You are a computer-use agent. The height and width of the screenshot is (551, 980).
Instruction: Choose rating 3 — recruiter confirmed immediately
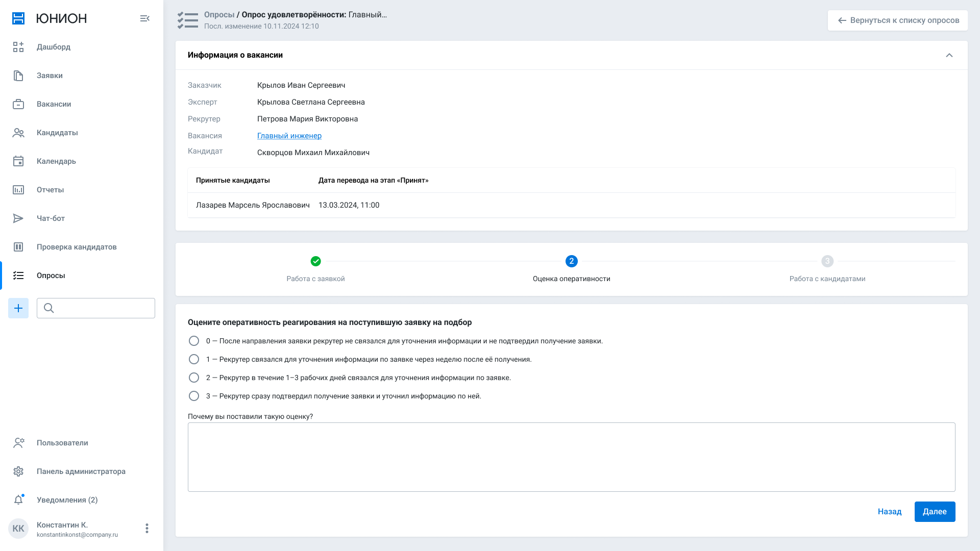[194, 396]
